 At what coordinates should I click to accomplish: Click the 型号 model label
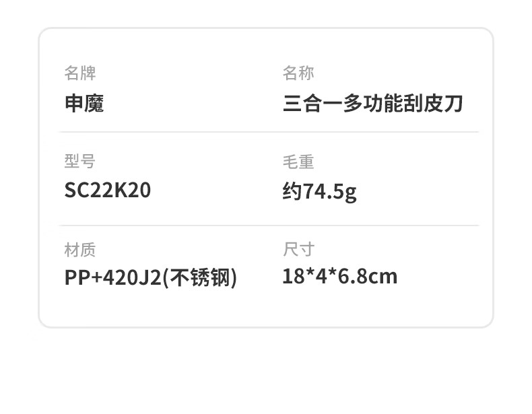80,161
